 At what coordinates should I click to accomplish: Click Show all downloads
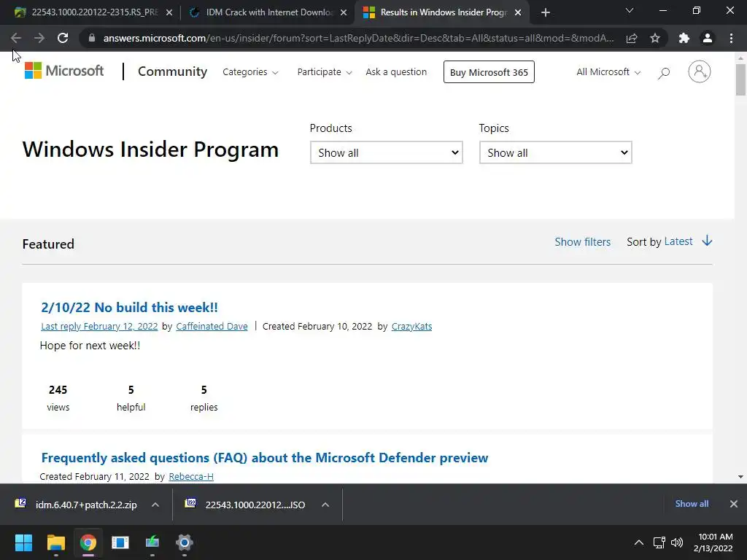(692, 504)
